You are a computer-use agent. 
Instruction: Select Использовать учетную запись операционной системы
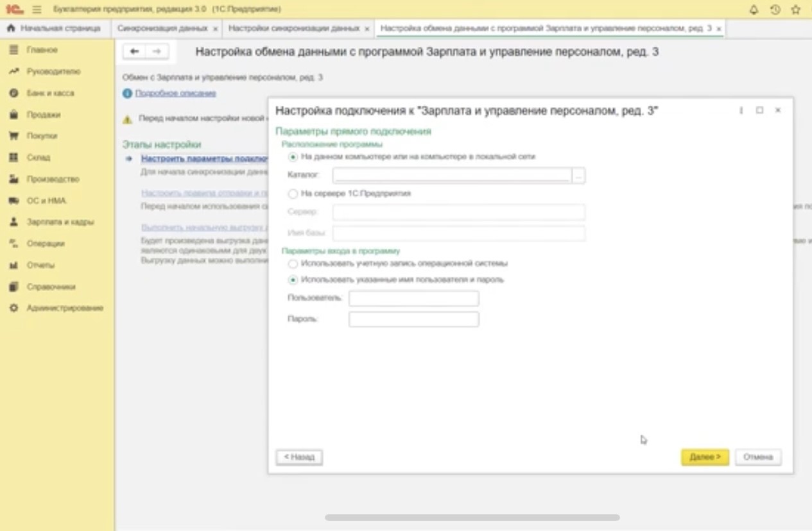(x=293, y=264)
